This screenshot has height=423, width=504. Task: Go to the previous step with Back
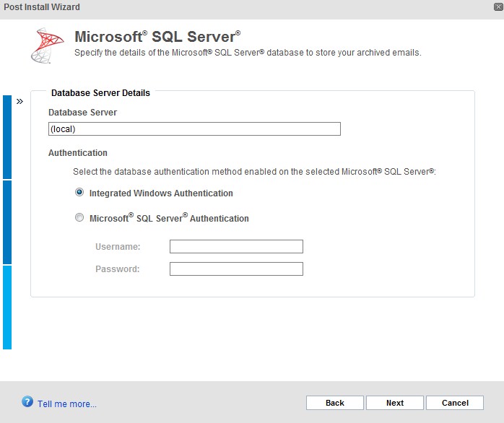[x=335, y=403]
